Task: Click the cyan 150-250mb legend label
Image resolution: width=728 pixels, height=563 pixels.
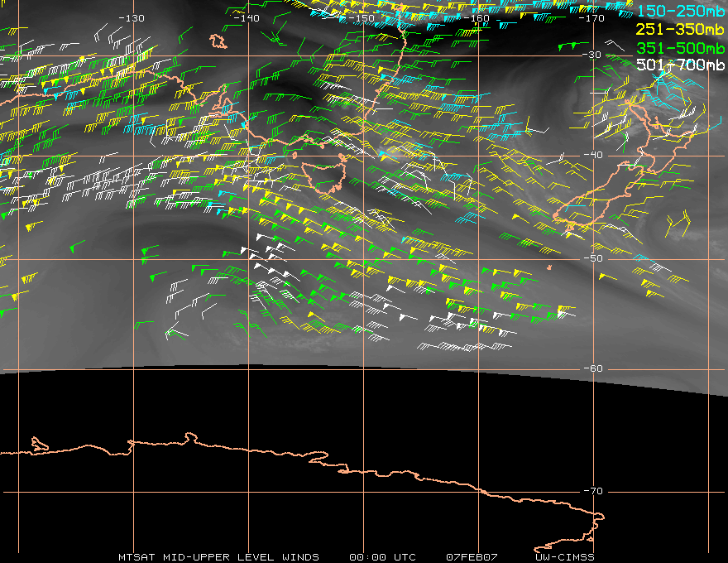Action: 681,11
